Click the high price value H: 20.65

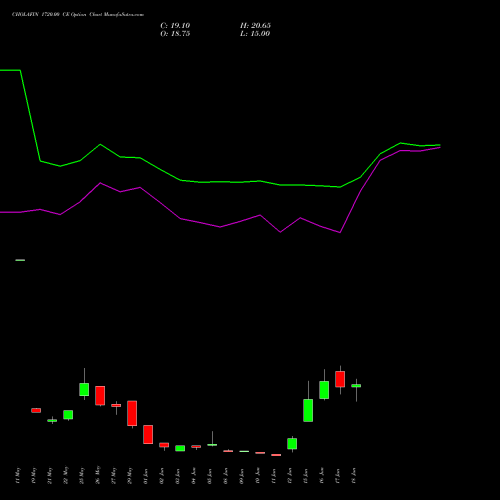coord(255,26)
